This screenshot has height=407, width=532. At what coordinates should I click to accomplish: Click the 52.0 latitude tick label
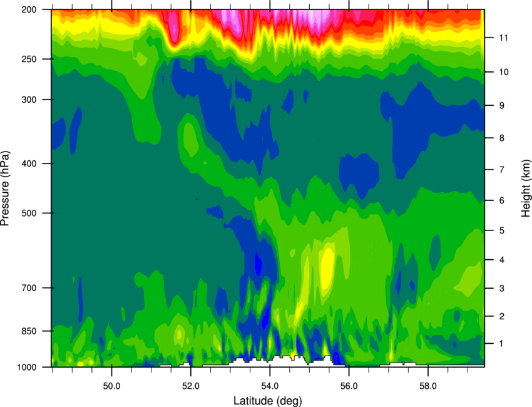[x=191, y=386]
